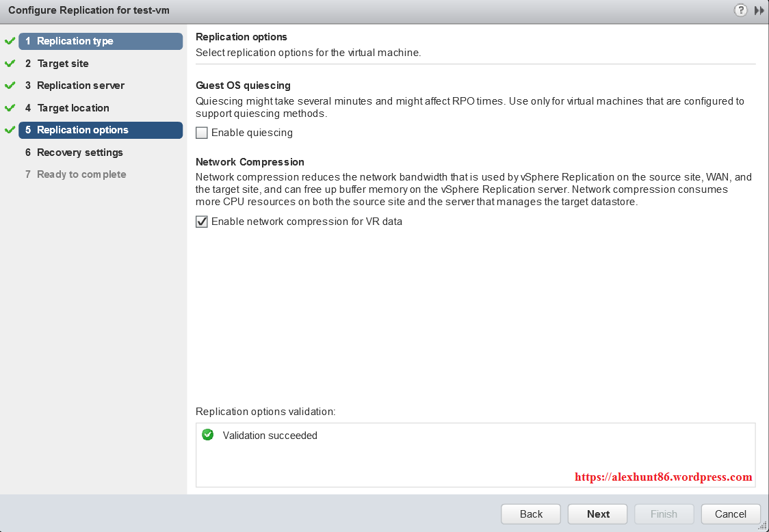Select step 2 Target site
The height and width of the screenshot is (532, 769).
coord(63,64)
